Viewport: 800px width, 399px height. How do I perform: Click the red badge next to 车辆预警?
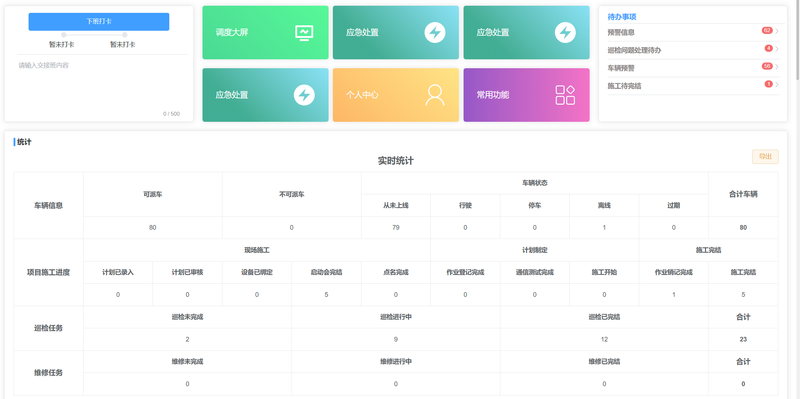click(767, 66)
